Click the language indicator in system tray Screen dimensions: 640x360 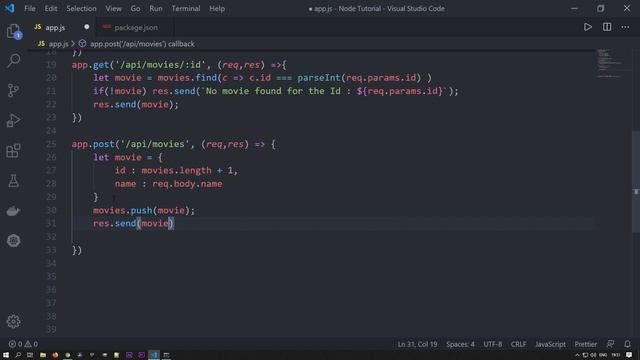coord(603,355)
